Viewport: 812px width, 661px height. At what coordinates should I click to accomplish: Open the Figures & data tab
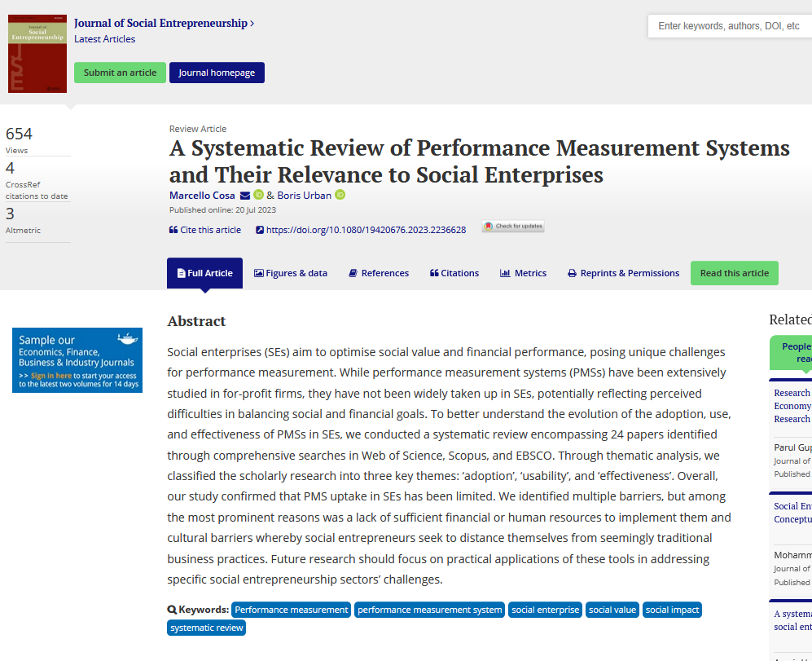pyautogui.click(x=291, y=273)
